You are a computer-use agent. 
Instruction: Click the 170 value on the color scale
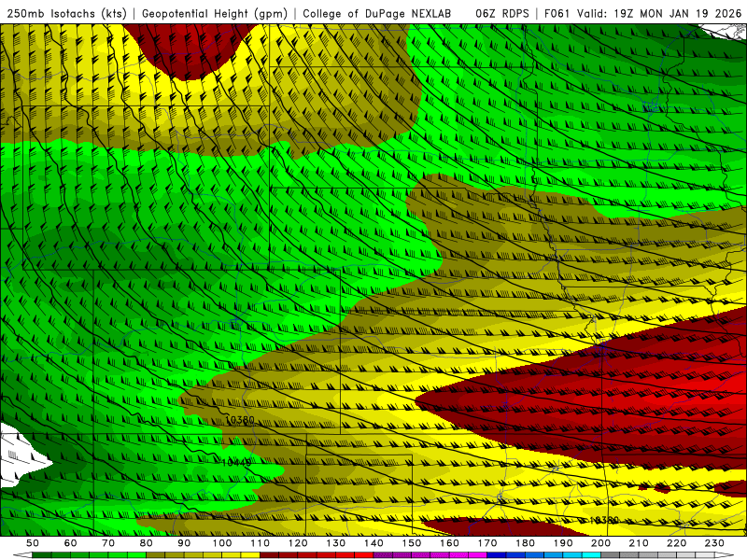point(487,543)
